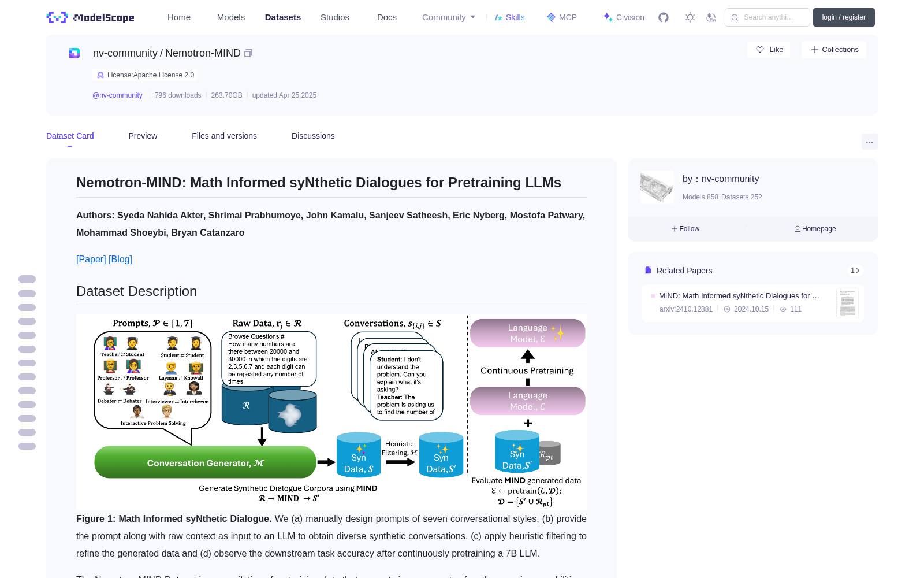Click the nv-community organization thumbnail
Viewport: 924px width, 578px height.
point(657,187)
